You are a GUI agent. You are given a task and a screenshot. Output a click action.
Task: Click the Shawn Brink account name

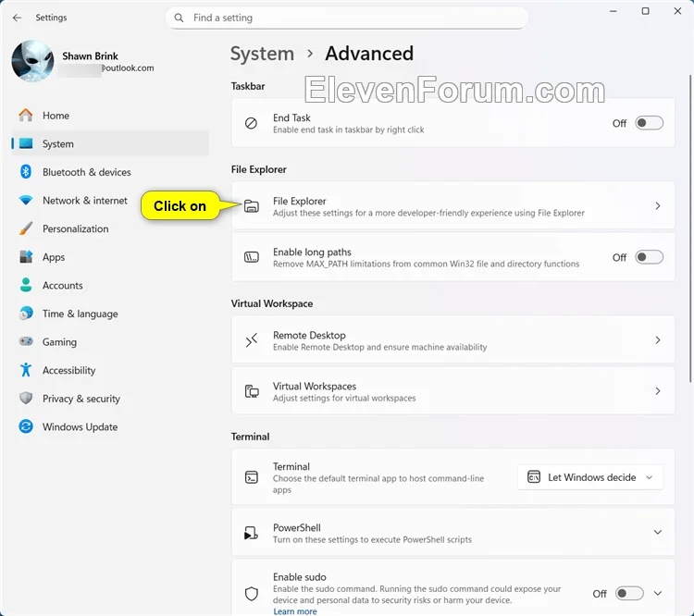coord(90,56)
